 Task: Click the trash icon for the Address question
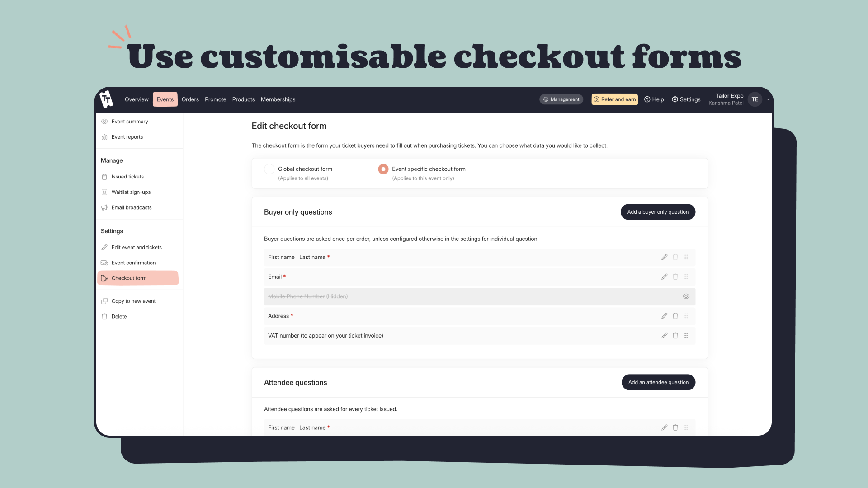pyautogui.click(x=675, y=316)
